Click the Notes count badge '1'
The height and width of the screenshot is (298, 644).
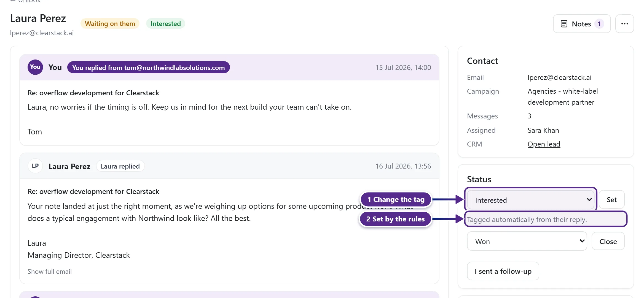pos(599,24)
